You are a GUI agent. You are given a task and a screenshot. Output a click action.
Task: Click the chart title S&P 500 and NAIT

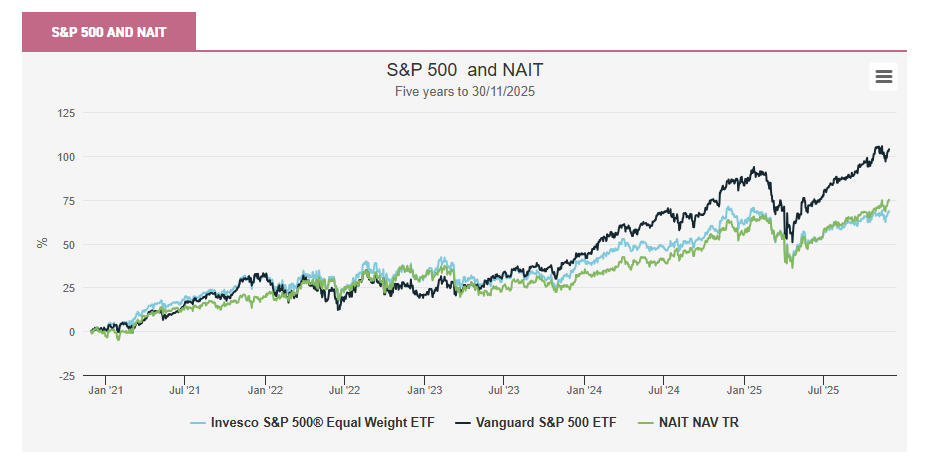coord(464,70)
